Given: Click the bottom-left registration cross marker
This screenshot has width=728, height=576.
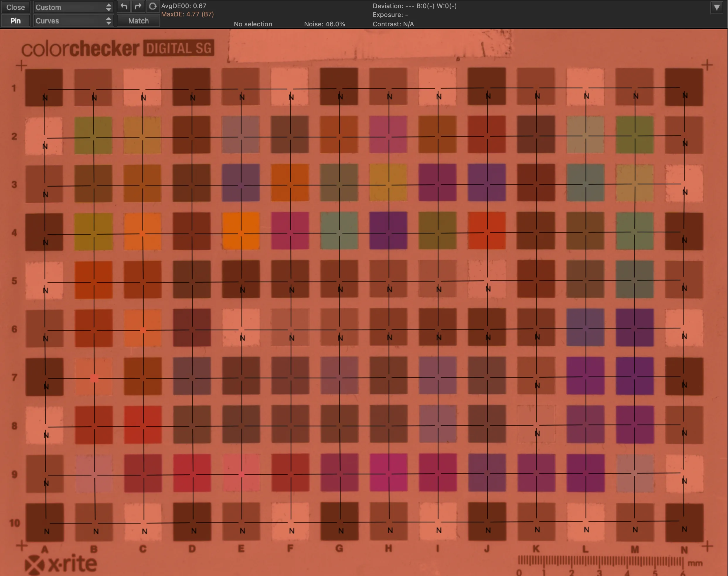Looking at the screenshot, I should (22, 545).
